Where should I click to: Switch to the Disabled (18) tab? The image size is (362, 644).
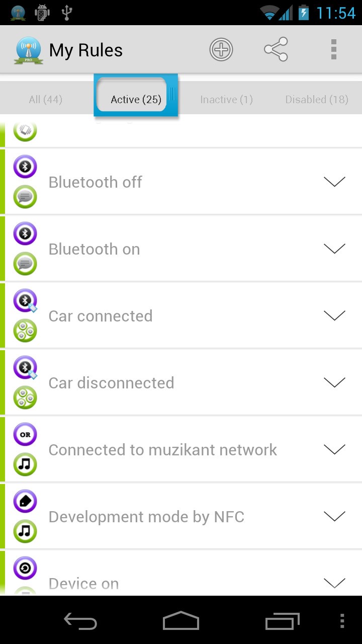click(317, 100)
